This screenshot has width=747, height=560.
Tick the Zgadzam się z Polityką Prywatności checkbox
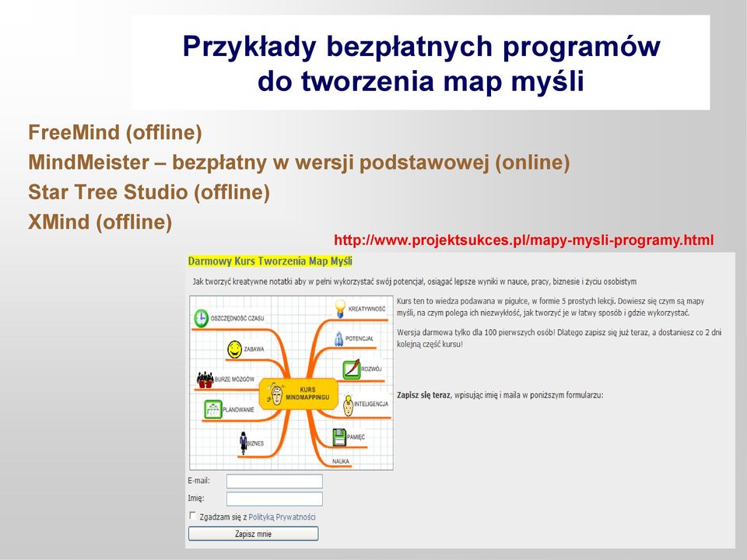tap(192, 516)
